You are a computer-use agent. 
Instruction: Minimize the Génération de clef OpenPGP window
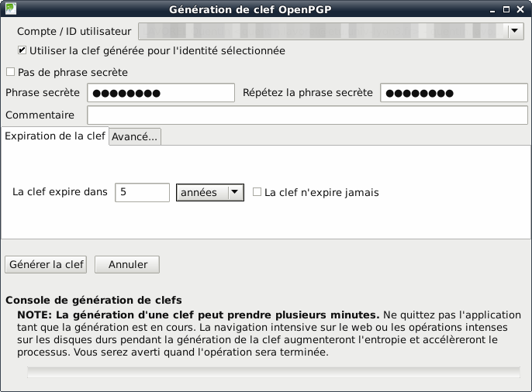[x=491, y=9]
